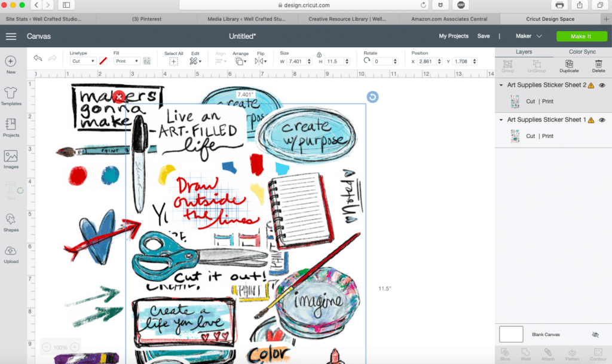Switch to Amazon.com Associates Central tab
The image size is (612, 364).
click(449, 19)
